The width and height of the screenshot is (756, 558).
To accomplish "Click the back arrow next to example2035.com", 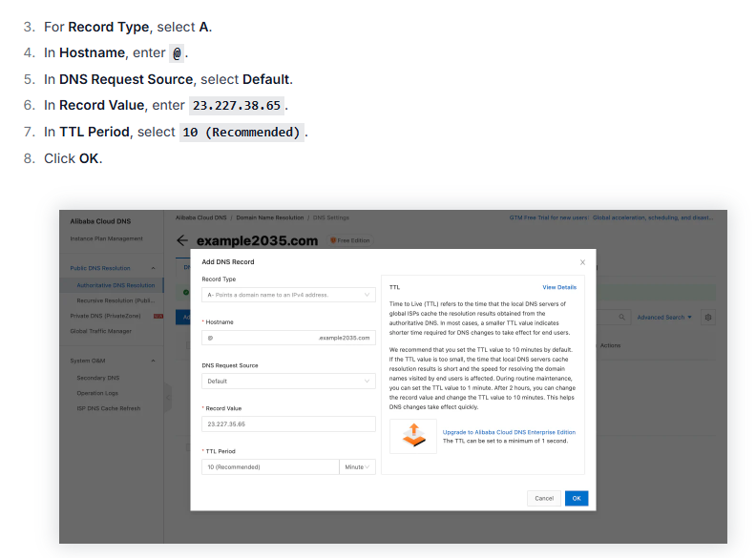I will tap(182, 240).
